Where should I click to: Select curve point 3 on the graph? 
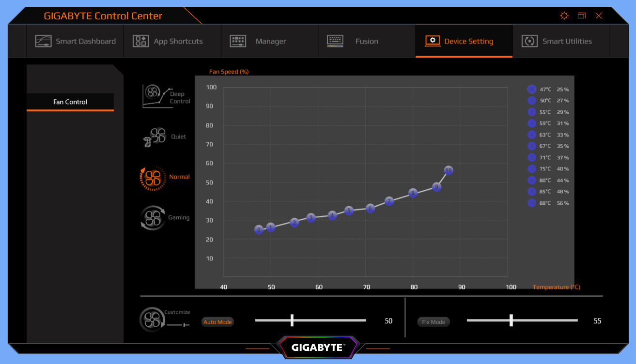tap(311, 218)
